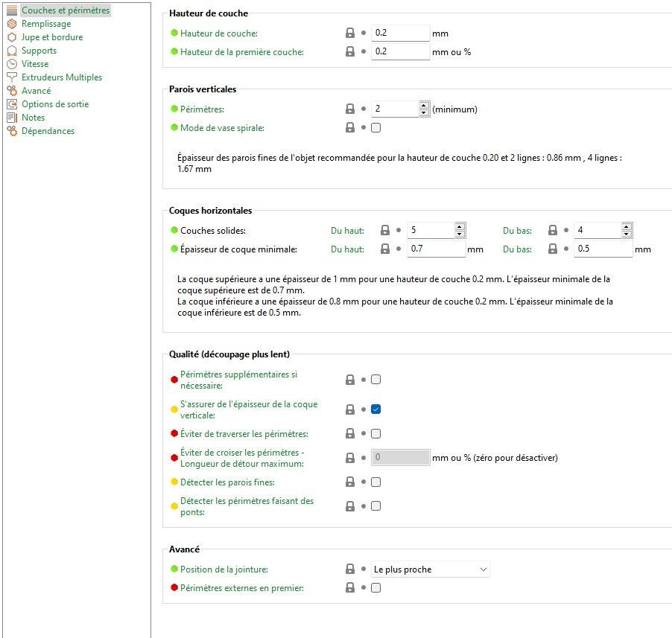Increase Couches solides Du bas value
This screenshot has height=638, width=672.
627,226
